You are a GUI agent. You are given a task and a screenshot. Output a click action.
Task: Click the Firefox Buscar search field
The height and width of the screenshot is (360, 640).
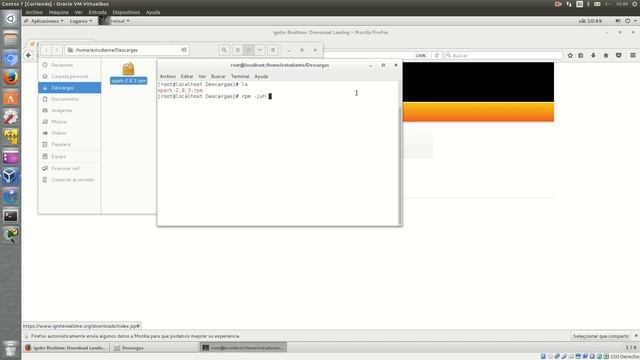click(504, 55)
